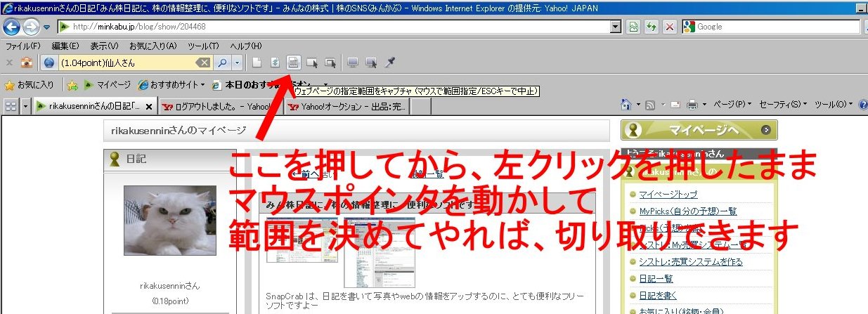
Task: Open the ヘルプ(H) menu
Action: pyautogui.click(x=246, y=46)
